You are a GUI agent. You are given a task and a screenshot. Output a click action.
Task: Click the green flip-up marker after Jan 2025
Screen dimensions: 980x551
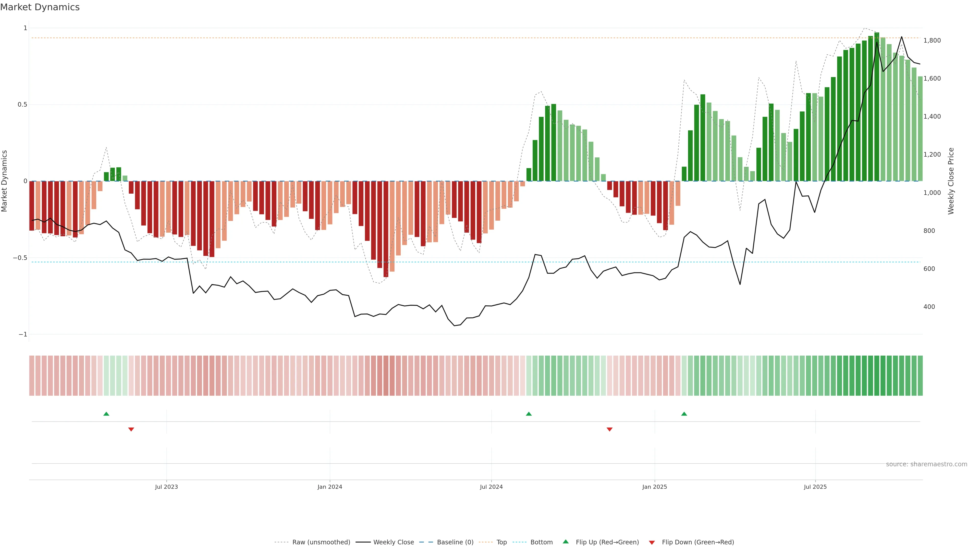point(684,414)
